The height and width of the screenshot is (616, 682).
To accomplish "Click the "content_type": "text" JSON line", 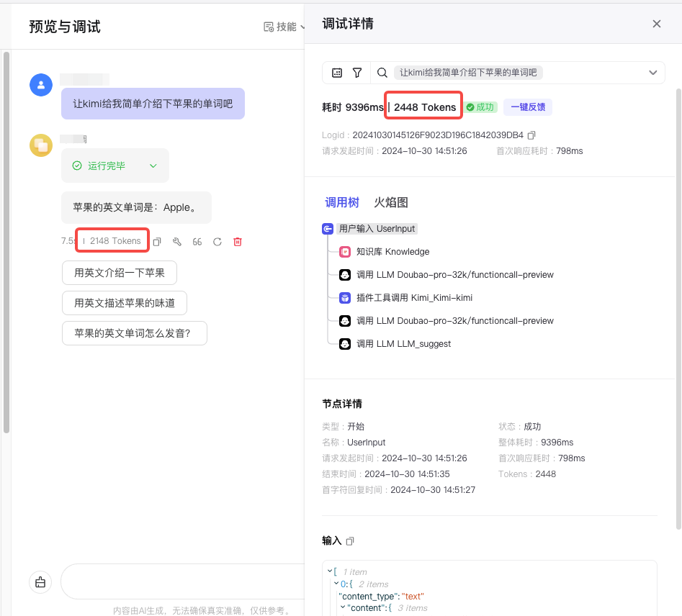I will [381, 596].
